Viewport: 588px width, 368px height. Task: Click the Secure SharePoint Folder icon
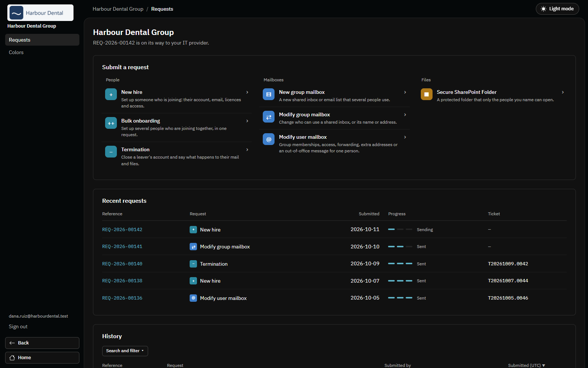[427, 94]
